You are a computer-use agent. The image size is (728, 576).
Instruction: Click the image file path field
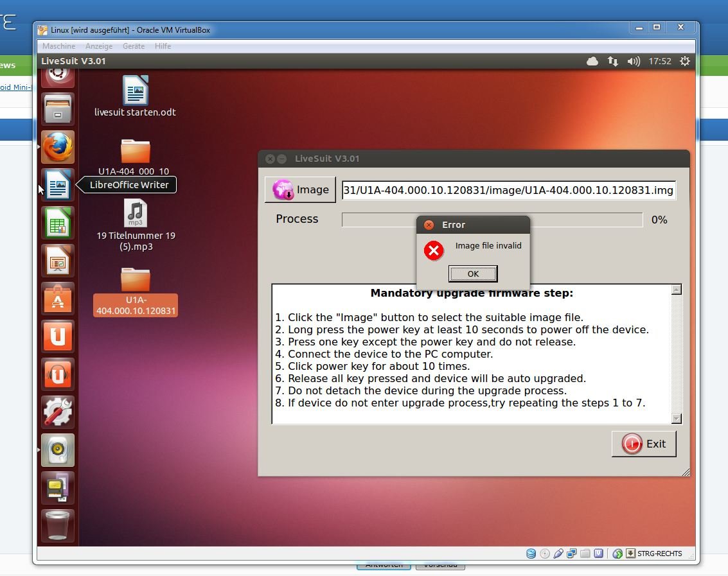(509, 190)
